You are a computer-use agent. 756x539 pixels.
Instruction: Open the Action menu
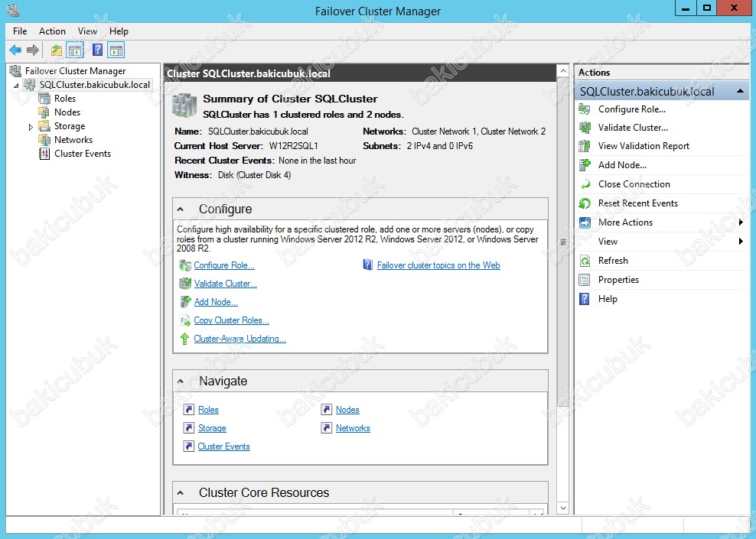[52, 31]
